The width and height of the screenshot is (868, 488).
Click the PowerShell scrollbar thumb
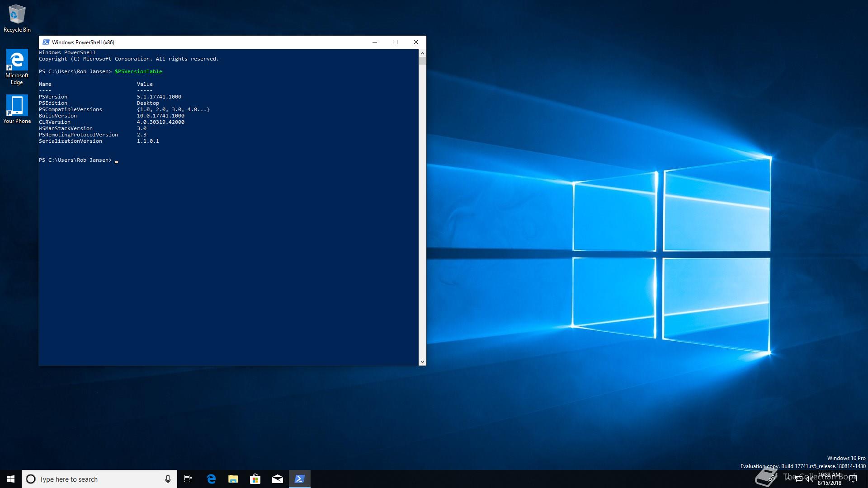click(422, 61)
